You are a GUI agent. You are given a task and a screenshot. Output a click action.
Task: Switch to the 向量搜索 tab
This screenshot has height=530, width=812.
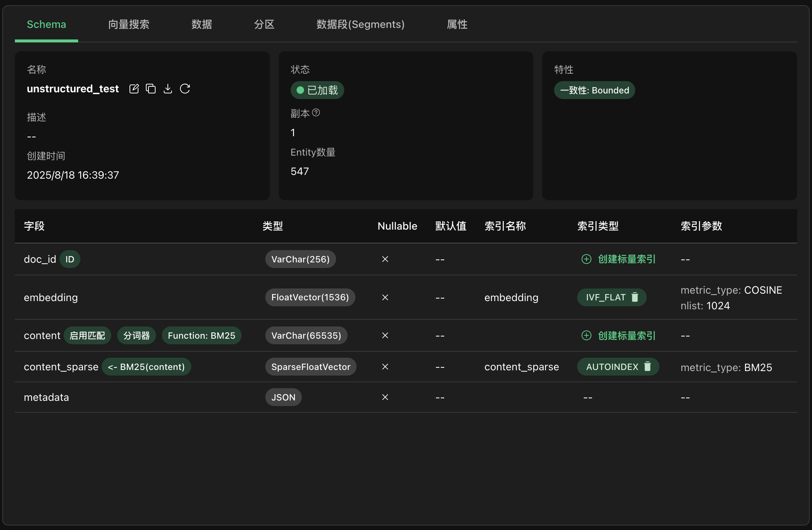(x=129, y=25)
